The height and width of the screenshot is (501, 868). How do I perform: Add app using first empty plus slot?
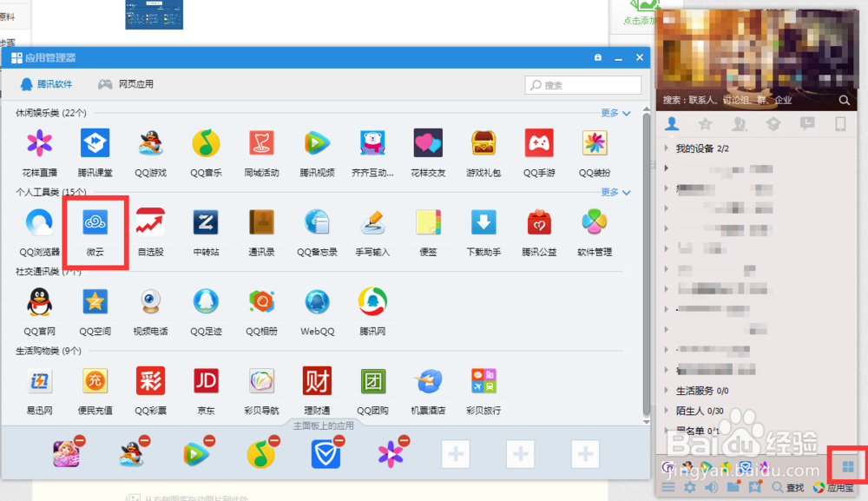(x=456, y=454)
